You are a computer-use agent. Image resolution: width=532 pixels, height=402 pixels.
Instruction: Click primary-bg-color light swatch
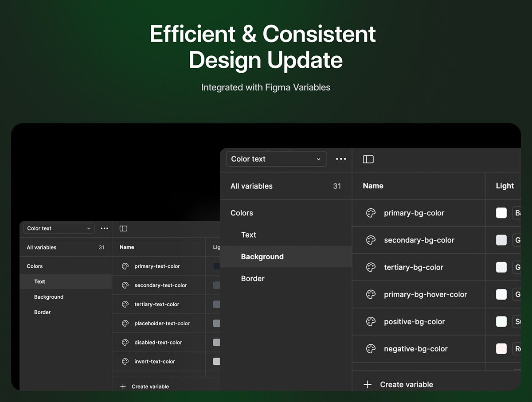[501, 213]
